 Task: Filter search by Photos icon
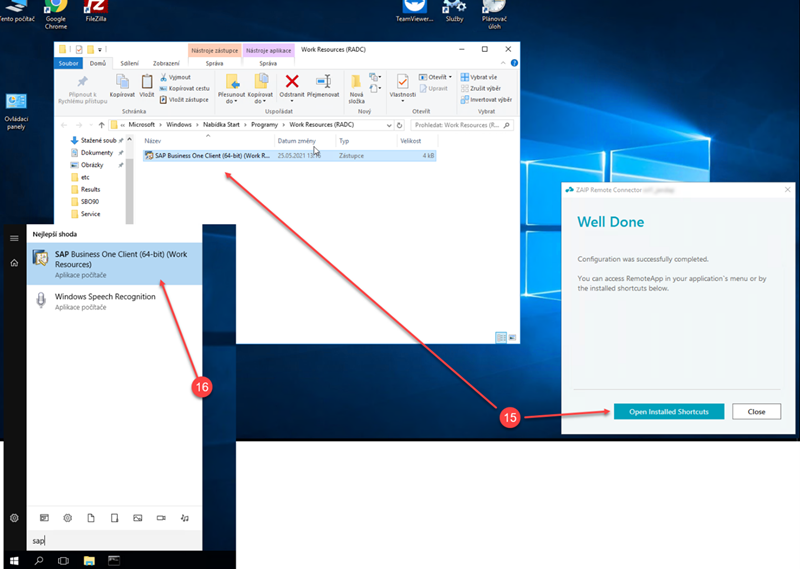(138, 517)
